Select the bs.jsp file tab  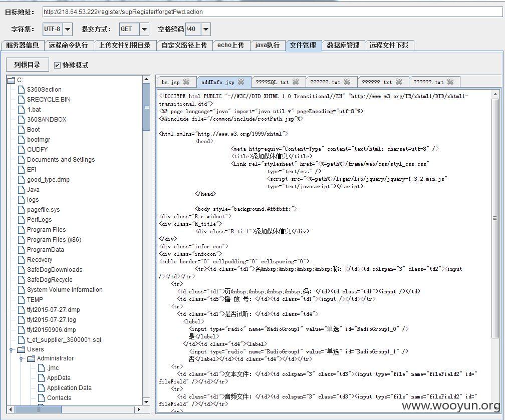171,82
